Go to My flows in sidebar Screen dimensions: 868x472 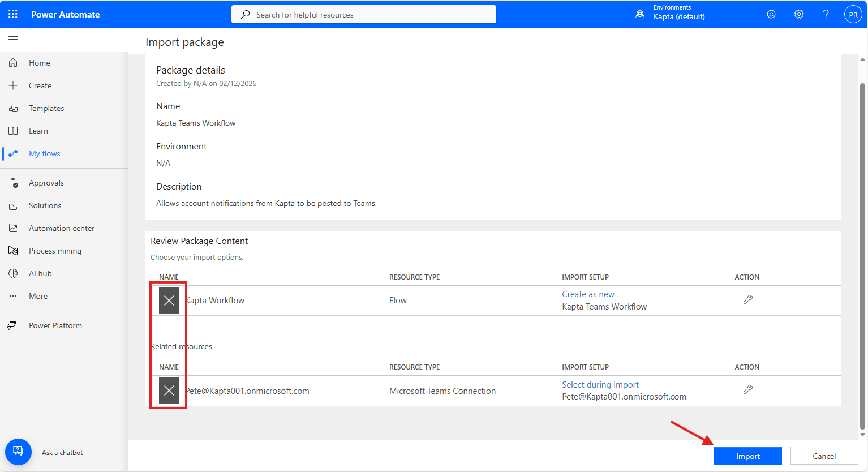[x=44, y=153]
